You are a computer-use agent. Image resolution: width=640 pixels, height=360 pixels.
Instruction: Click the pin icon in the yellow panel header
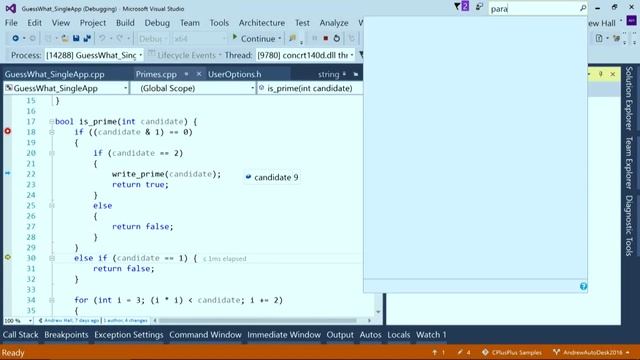point(601,74)
